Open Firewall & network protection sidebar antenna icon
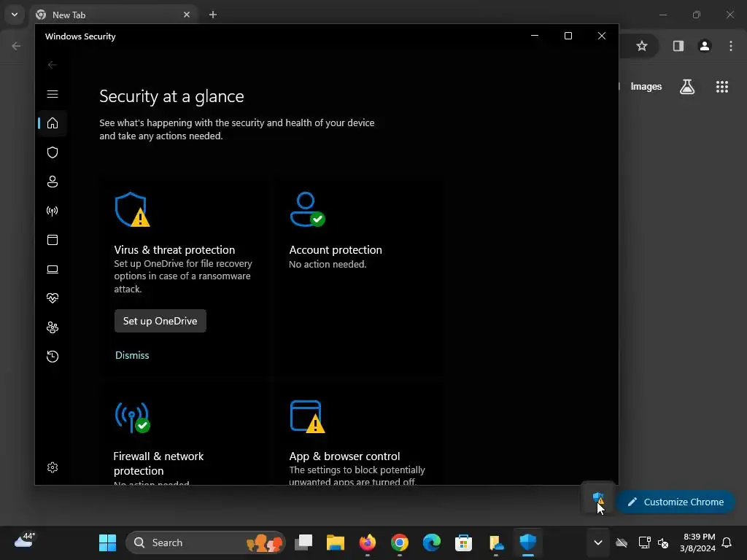Screen dimensions: 747x560 coord(53,211)
